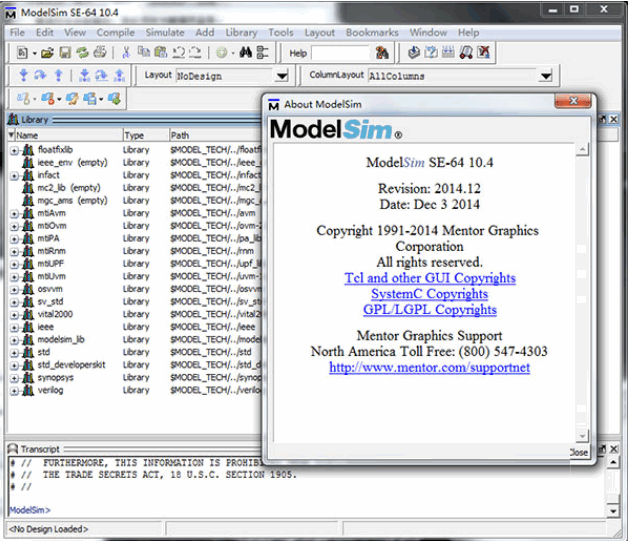The image size is (629, 541).
Task: Click last icon with green arrow in bottom toolbar
Action: (x=114, y=99)
